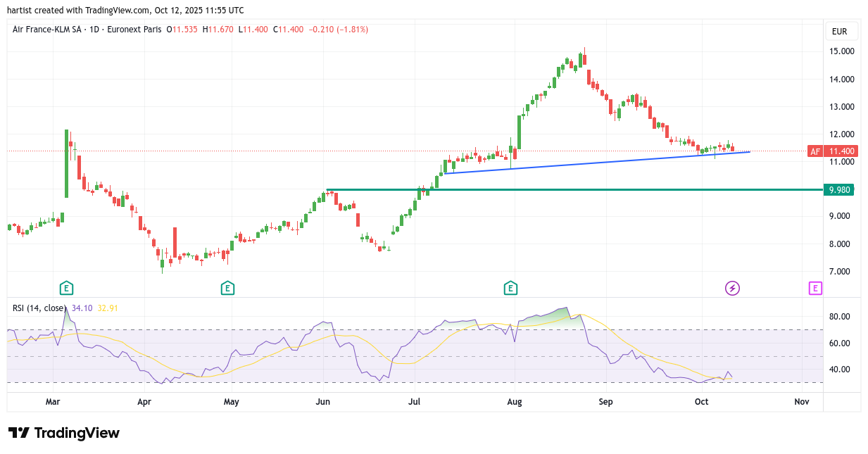
Task: Click the Euronext Paris exchange label
Action: pyautogui.click(x=133, y=30)
